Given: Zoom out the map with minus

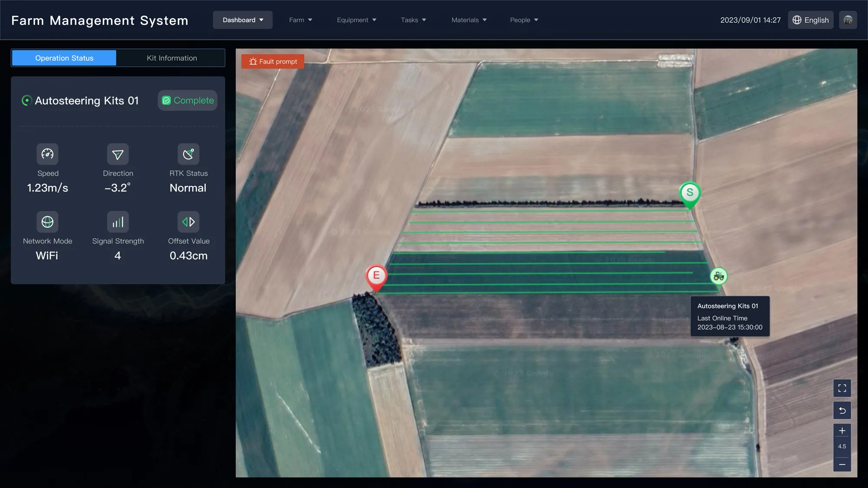Looking at the screenshot, I should (842, 464).
